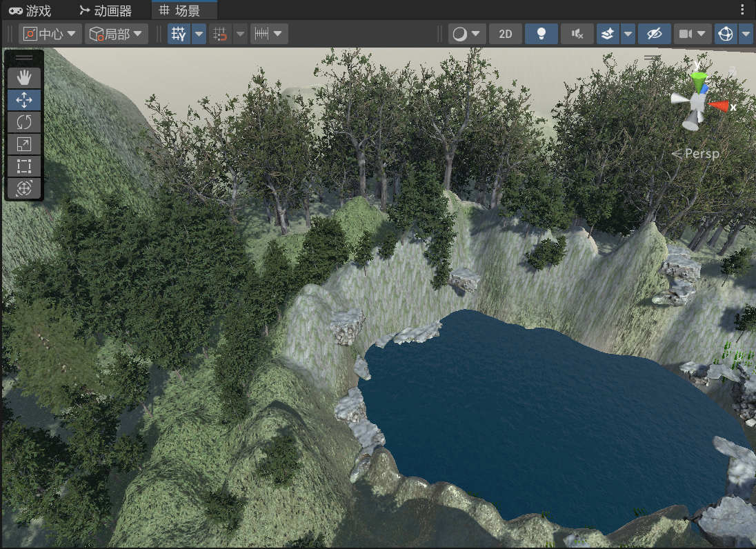The height and width of the screenshot is (549, 756).
Task: Switch to the 动画器 tab
Action: tap(113, 10)
